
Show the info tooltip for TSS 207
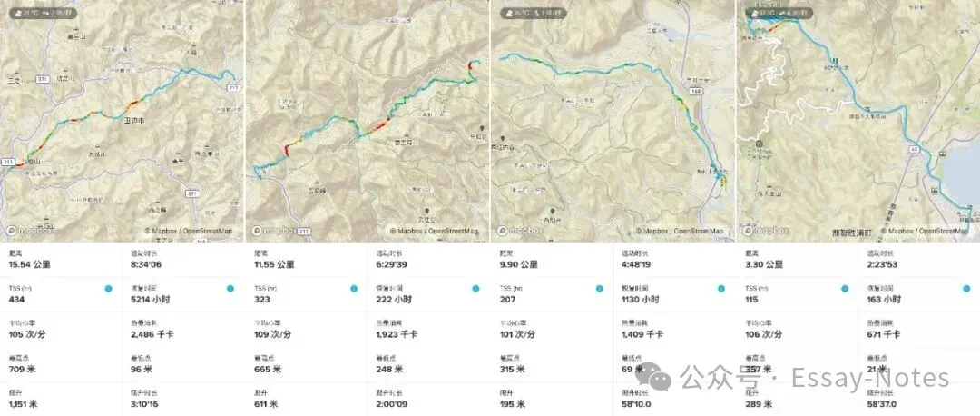pos(599,288)
